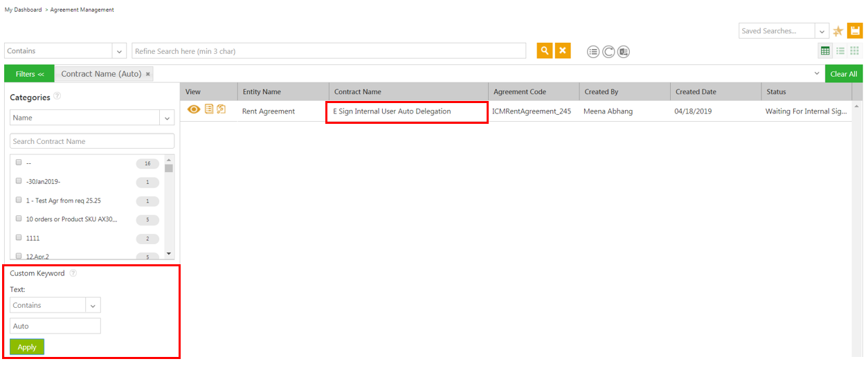
Task: Click the eye view icon for Rent Agreement
Action: click(195, 109)
